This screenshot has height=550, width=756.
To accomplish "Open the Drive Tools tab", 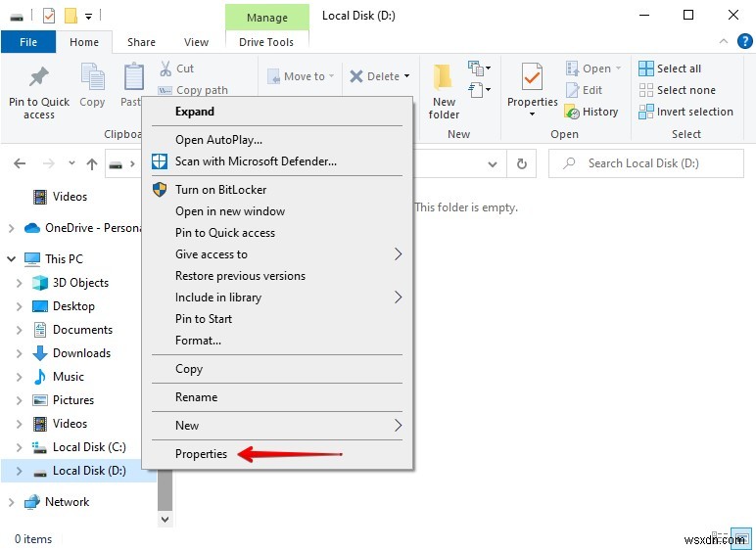I will pyautogui.click(x=266, y=42).
